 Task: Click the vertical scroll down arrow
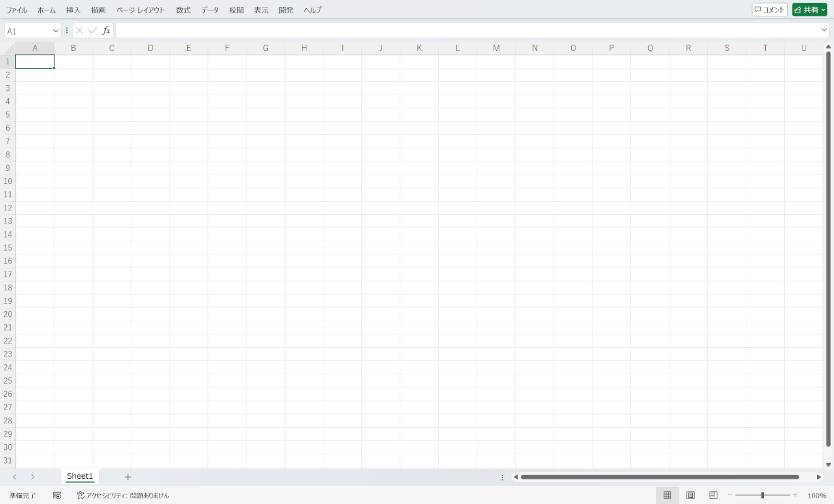(x=828, y=464)
